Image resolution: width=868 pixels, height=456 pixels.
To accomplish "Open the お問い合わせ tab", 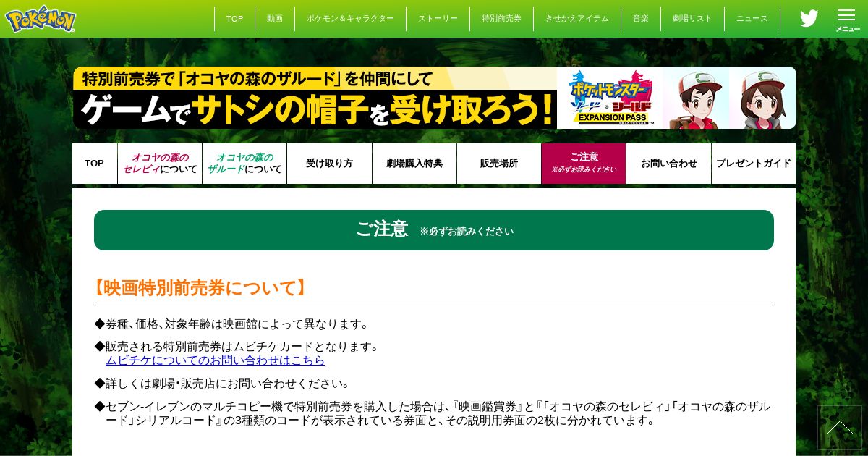I will (668, 164).
